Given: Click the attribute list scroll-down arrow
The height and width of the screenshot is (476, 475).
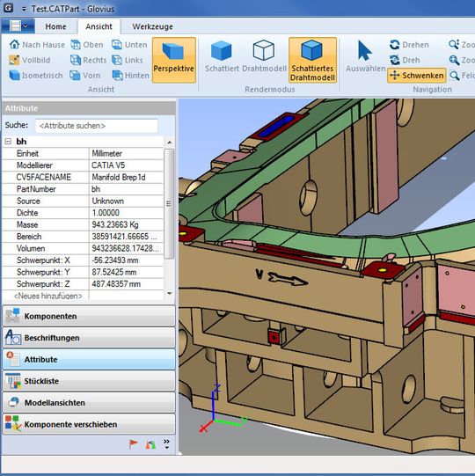Looking at the screenshot, I should coord(170,293).
